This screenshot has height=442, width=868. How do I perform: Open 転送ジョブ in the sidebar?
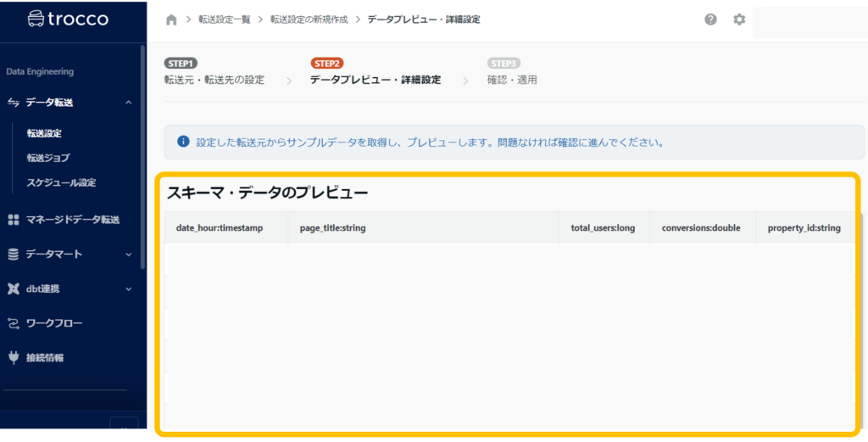click(47, 158)
